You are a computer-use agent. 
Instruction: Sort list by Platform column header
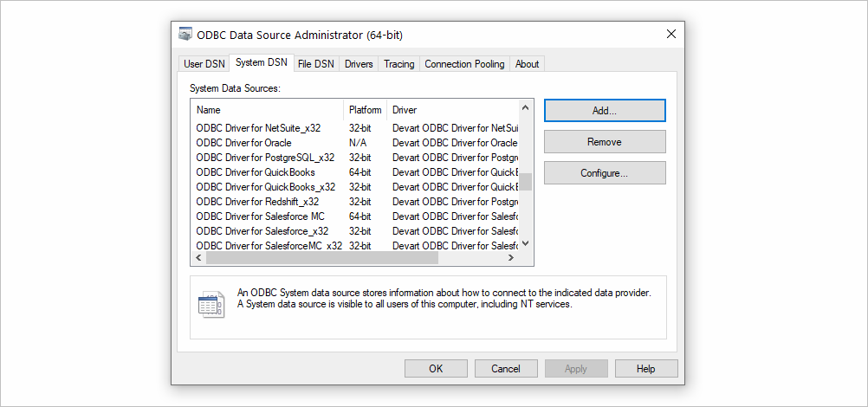pyautogui.click(x=366, y=110)
